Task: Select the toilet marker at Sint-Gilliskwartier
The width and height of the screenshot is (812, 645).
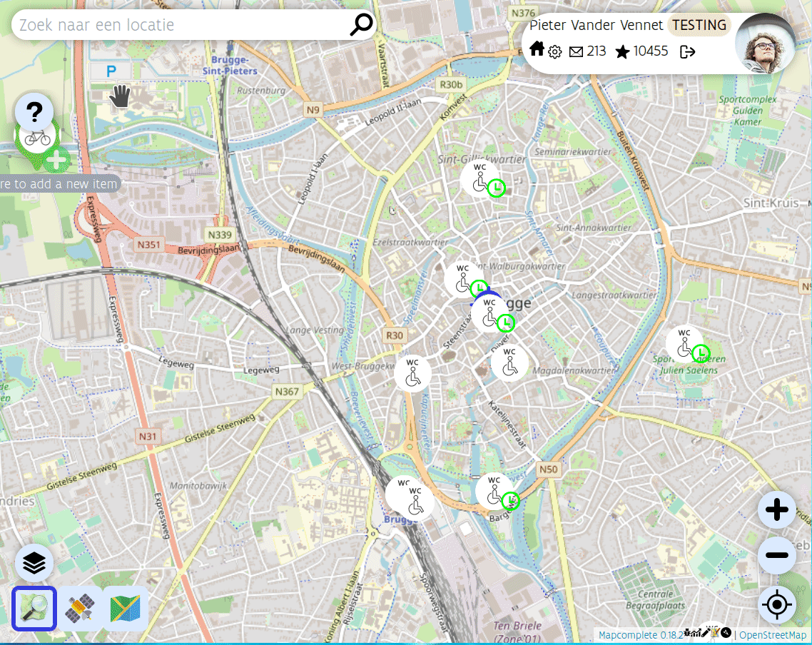Action: pos(479,178)
